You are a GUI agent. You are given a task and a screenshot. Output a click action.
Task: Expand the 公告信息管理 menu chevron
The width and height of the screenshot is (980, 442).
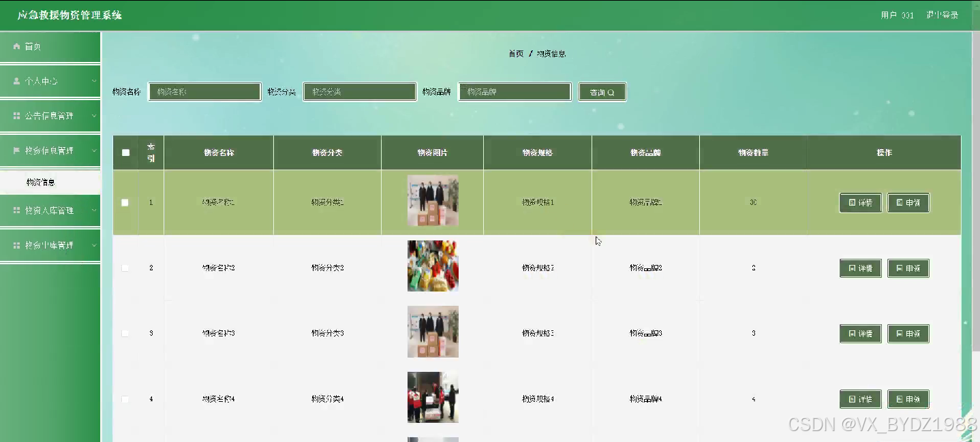point(94,116)
